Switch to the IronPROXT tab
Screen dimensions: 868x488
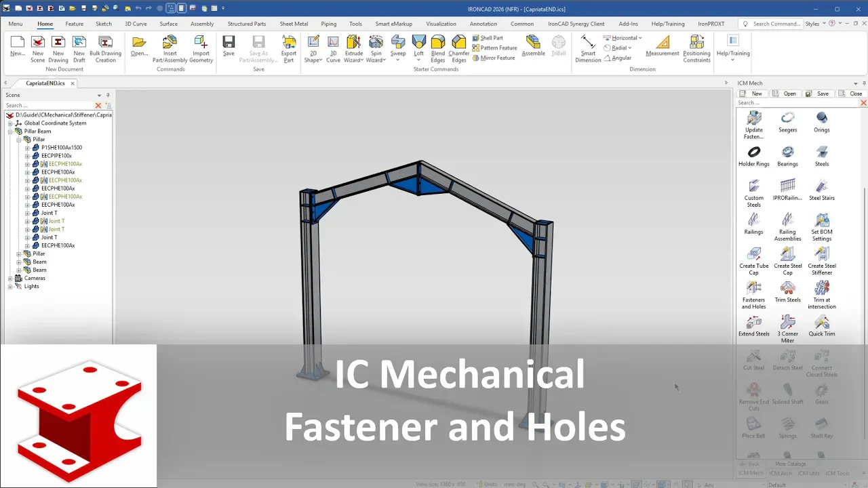point(711,24)
